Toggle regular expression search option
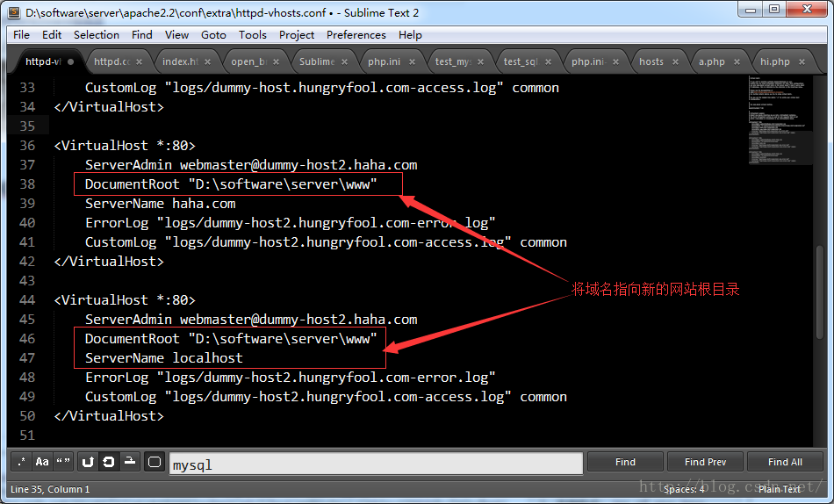The image size is (834, 504). pyautogui.click(x=21, y=462)
